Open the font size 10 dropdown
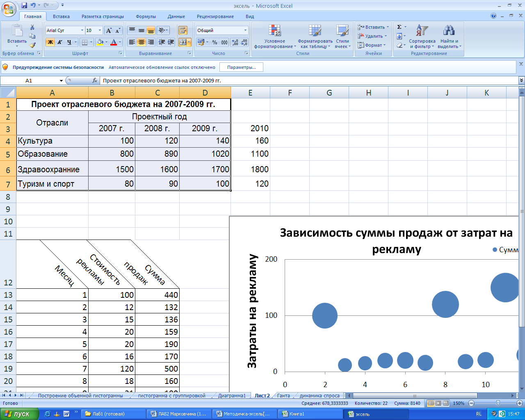The image size is (525, 420). pos(99,30)
